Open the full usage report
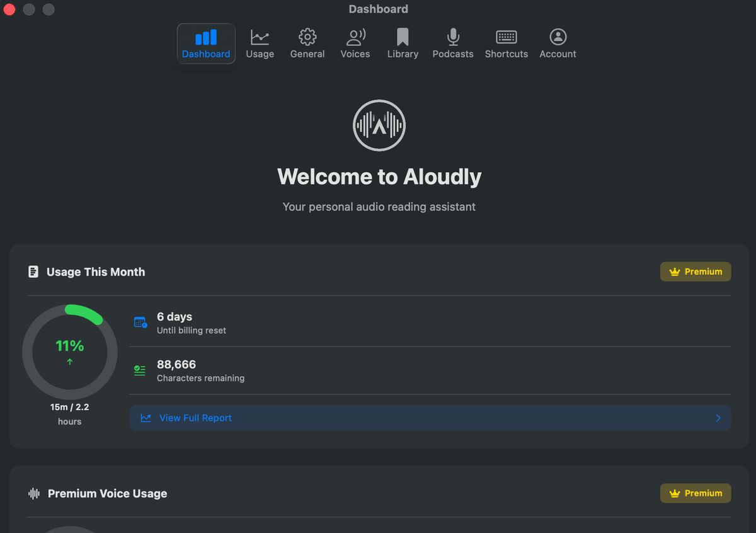Viewport: 756px width, 533px height. 430,418
